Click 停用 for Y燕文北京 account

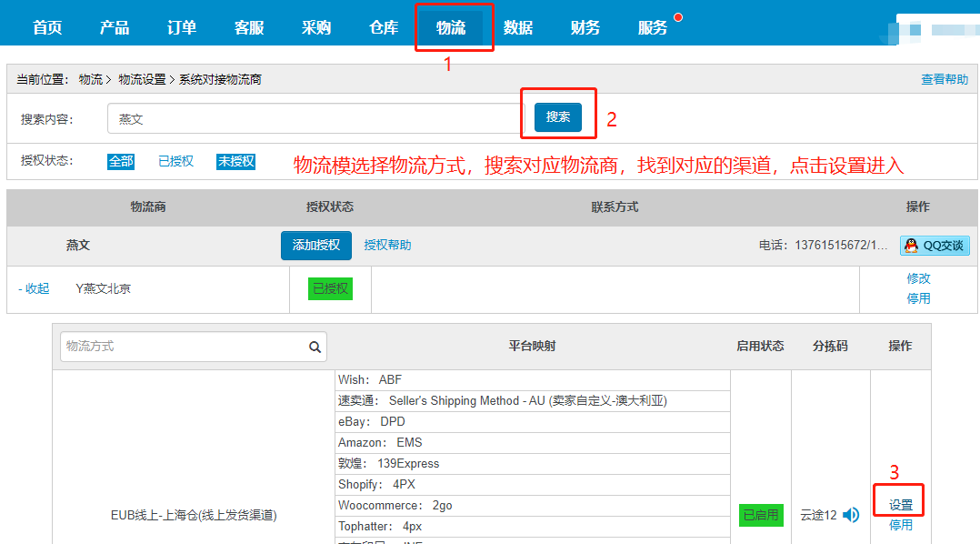(919, 298)
